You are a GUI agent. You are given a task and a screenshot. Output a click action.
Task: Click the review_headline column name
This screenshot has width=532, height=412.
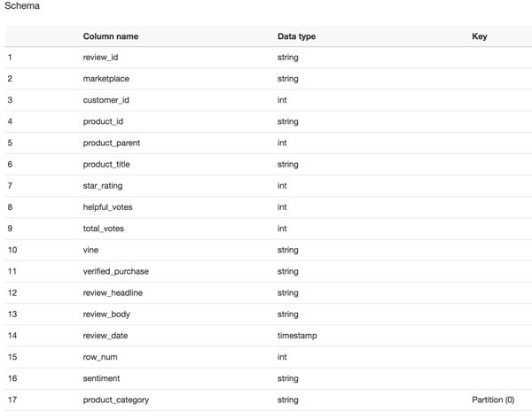(x=113, y=292)
